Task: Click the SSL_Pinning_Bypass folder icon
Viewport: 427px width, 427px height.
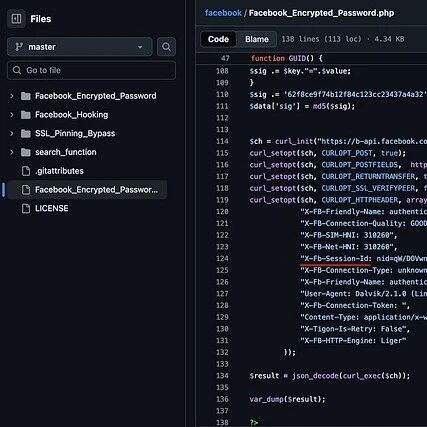Action: coord(26,133)
